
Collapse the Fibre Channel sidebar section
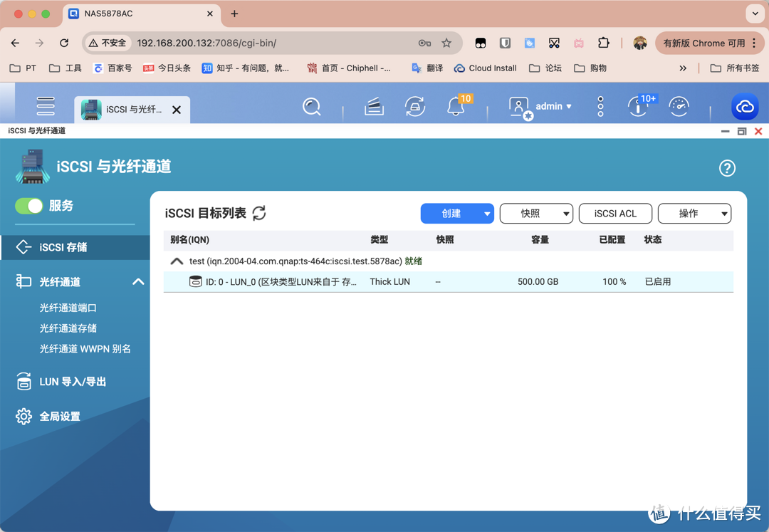(x=138, y=282)
